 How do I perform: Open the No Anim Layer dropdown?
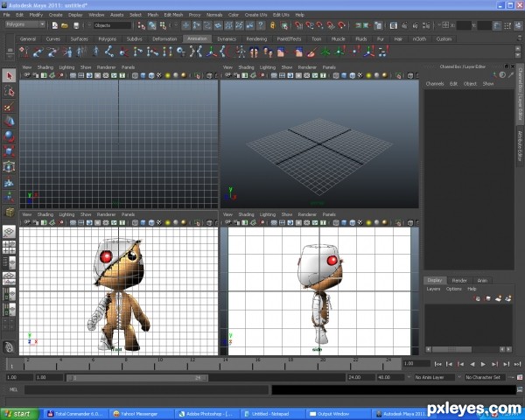tap(434, 377)
